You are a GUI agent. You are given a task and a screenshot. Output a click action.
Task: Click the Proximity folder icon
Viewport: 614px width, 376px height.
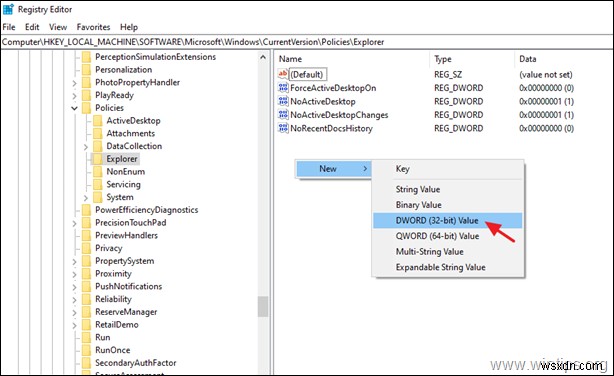pos(87,274)
